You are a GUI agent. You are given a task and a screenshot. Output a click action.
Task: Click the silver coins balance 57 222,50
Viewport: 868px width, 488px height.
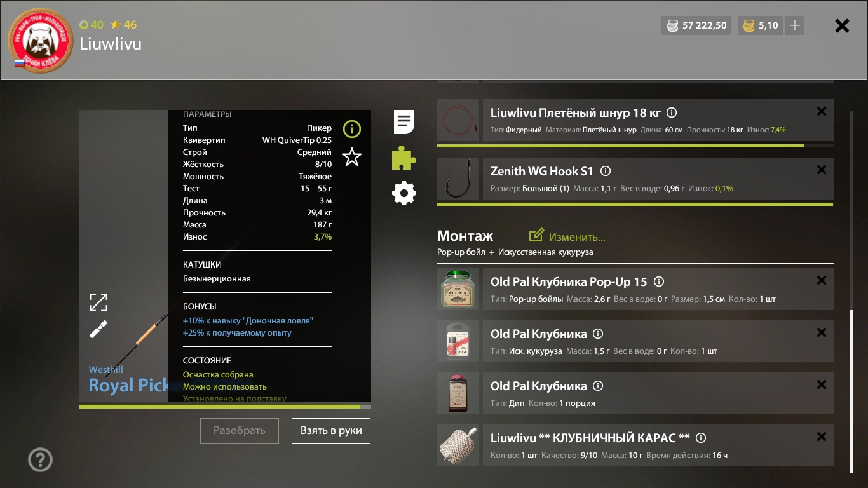(x=696, y=25)
